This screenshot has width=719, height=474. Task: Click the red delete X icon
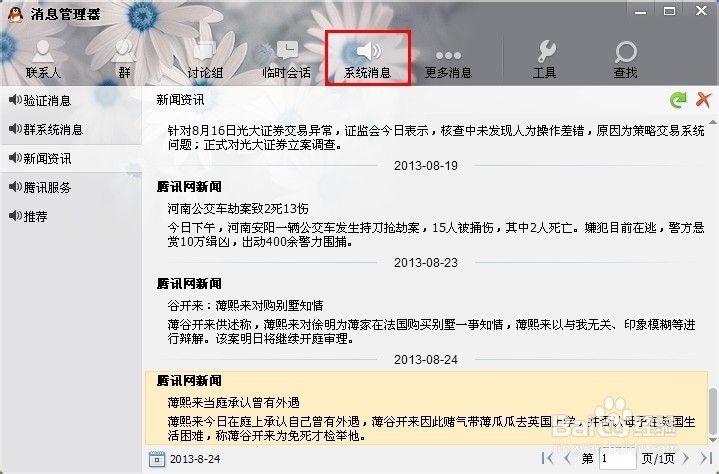point(703,99)
